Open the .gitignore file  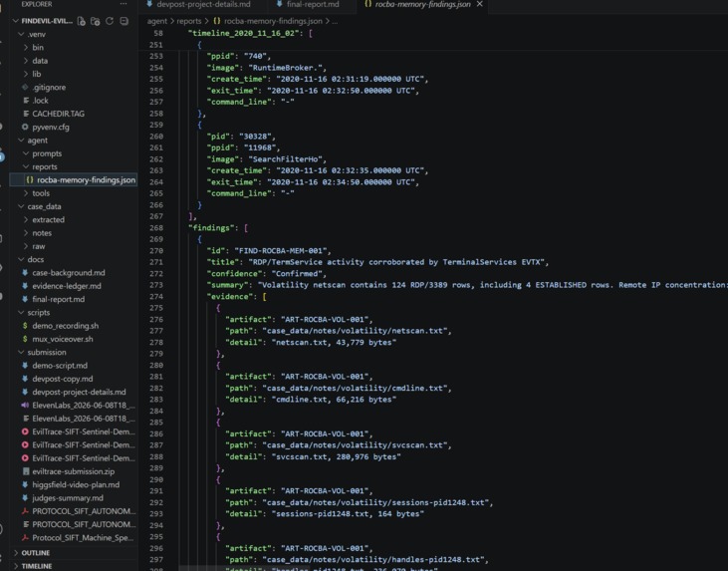coord(49,88)
